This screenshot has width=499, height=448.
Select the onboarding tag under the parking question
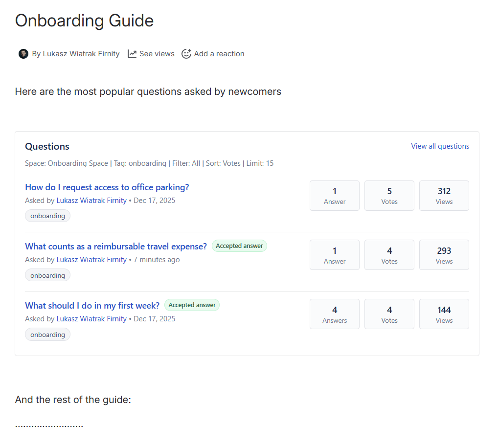[47, 216]
